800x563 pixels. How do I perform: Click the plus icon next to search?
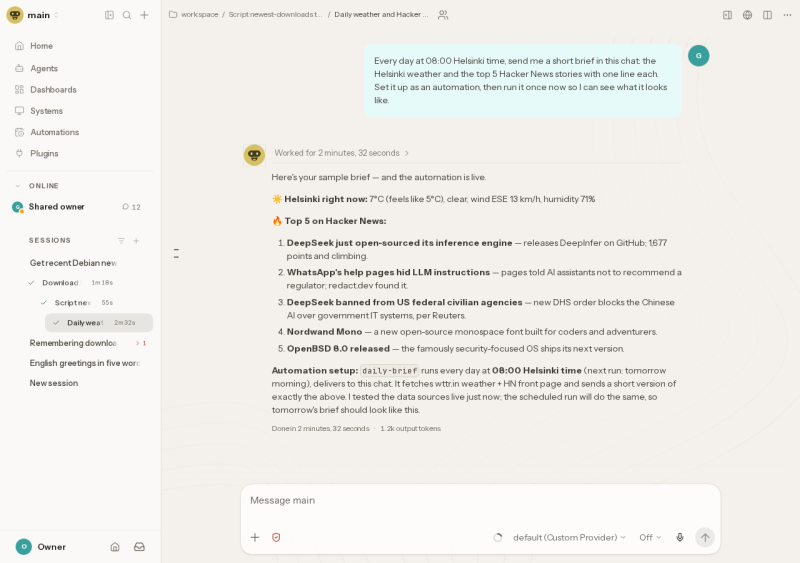(x=144, y=15)
